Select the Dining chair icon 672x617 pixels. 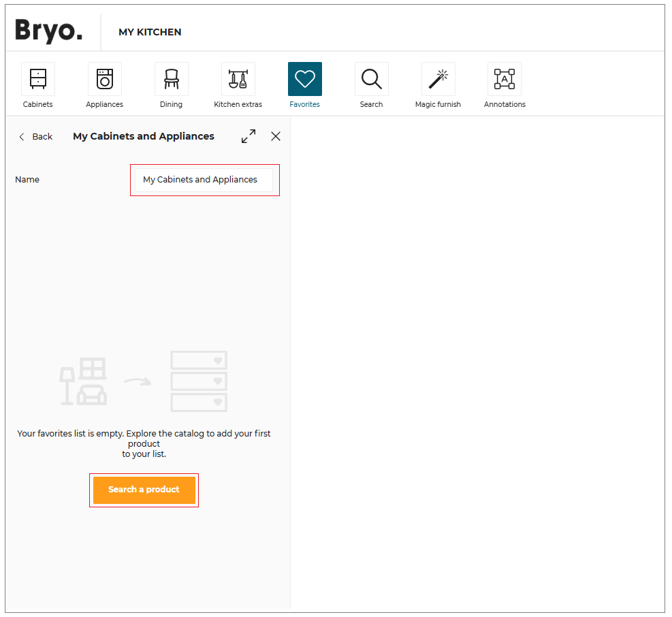(x=172, y=80)
